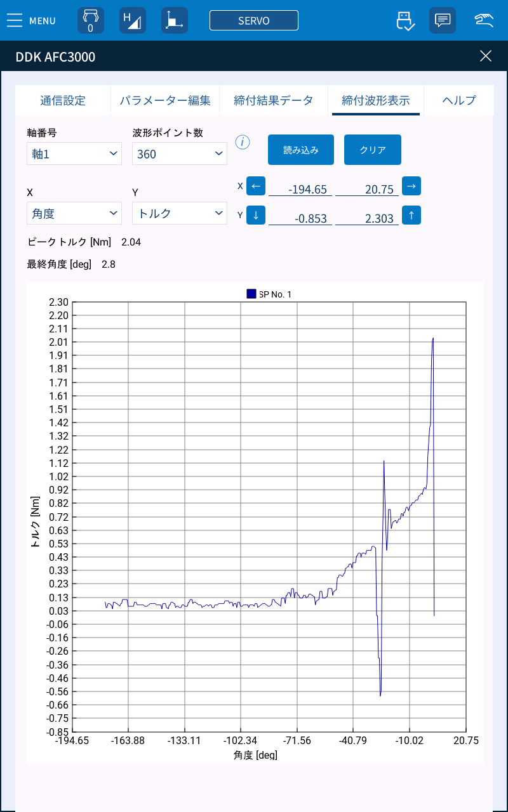Open the ヘルプ tab
The height and width of the screenshot is (812, 508).
(458, 100)
